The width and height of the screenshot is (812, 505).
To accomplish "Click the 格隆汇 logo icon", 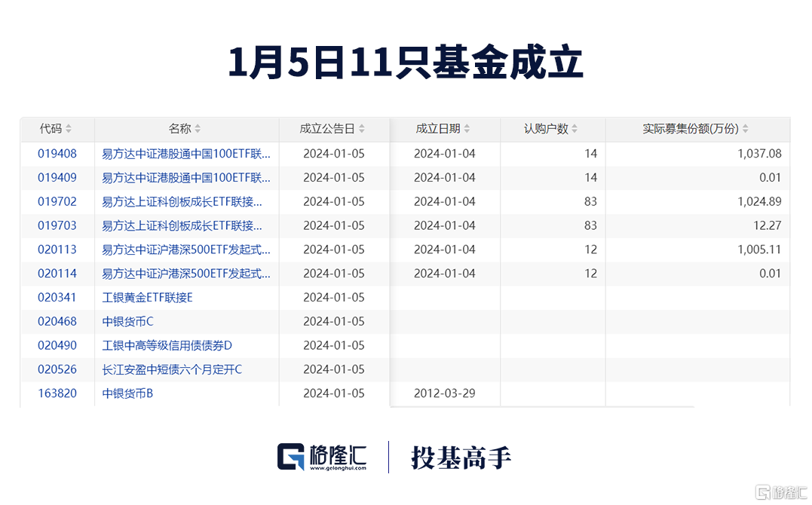I will (290, 457).
